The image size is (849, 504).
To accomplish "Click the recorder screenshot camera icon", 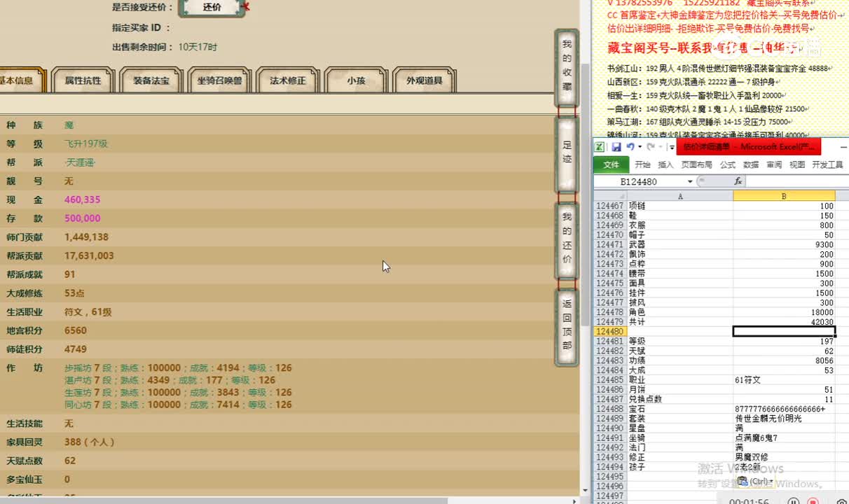I will (x=841, y=500).
